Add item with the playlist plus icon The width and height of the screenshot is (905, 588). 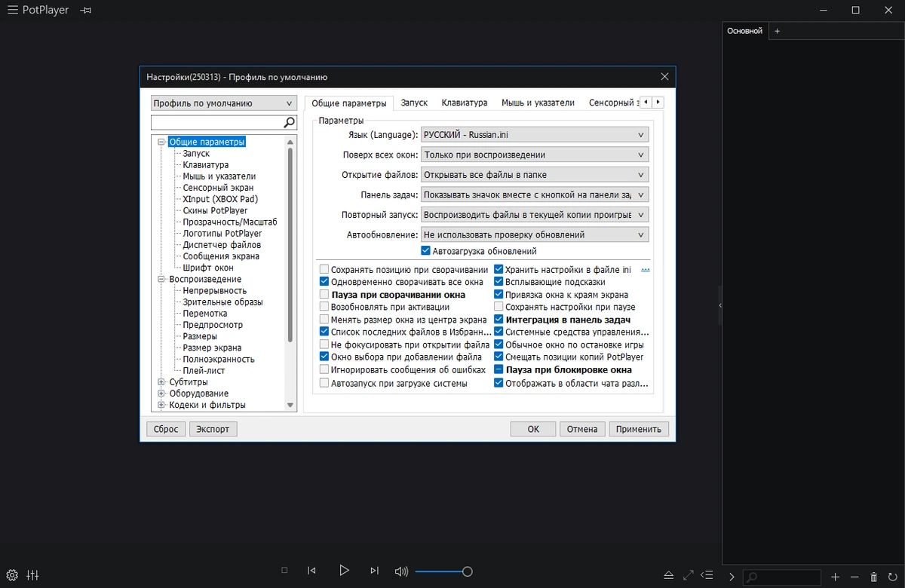coord(835,577)
